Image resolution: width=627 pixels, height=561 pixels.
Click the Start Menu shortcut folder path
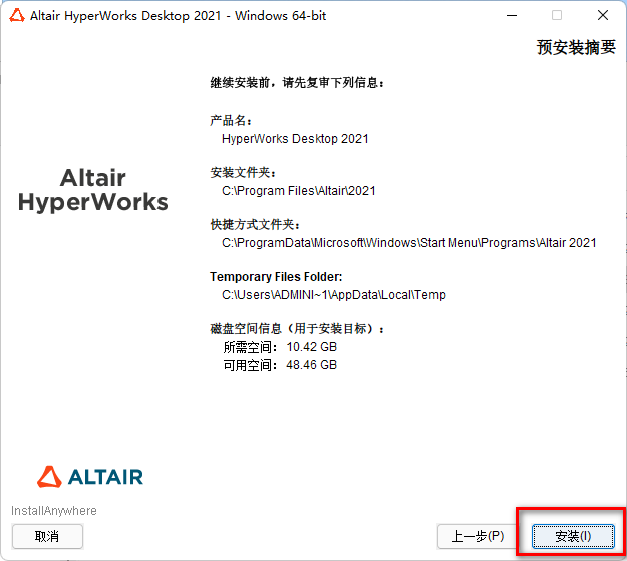[x=409, y=242]
